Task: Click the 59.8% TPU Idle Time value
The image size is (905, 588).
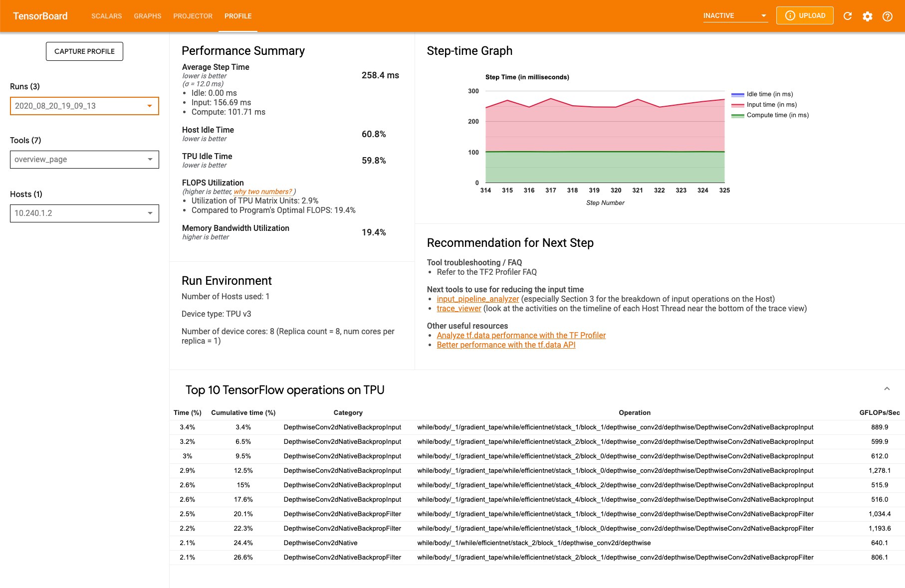Action: click(x=374, y=161)
